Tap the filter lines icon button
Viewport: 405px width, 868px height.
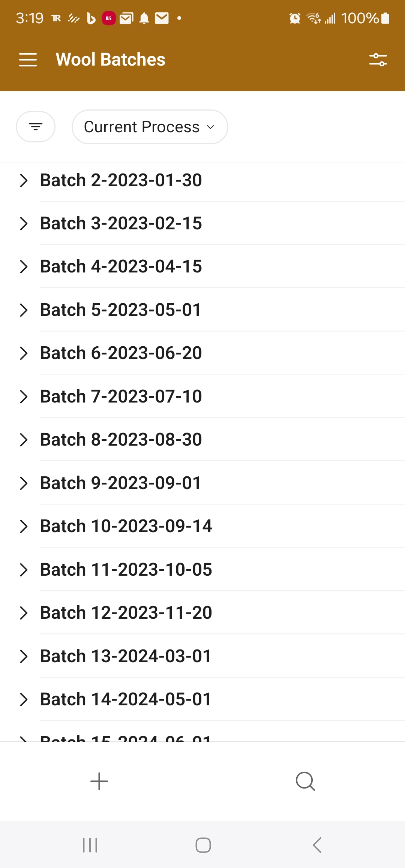[36, 127]
